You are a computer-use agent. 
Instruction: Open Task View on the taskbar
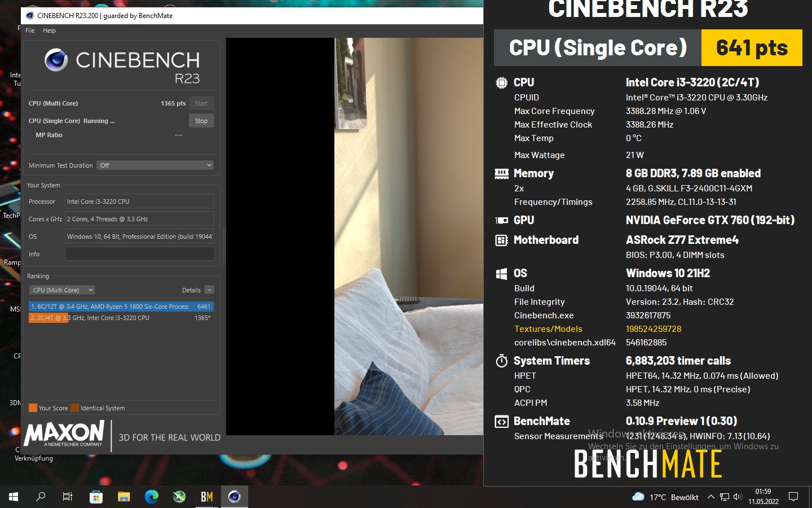[68, 497]
